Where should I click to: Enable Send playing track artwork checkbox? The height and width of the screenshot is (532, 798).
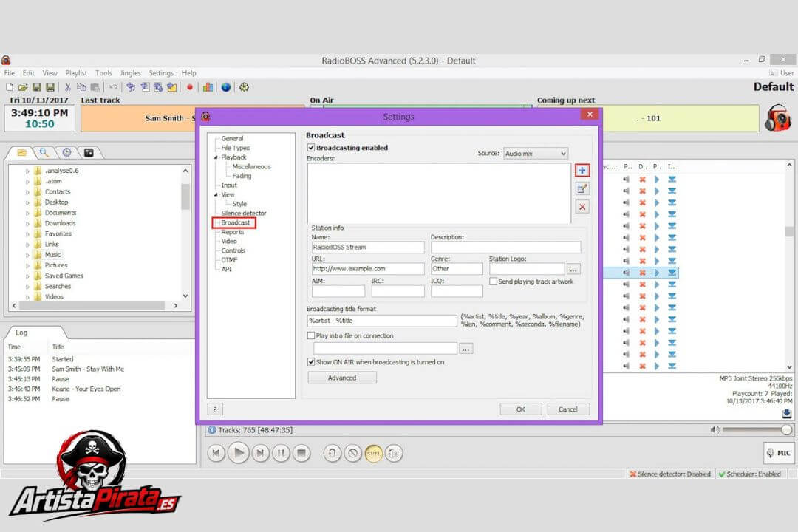coord(493,281)
